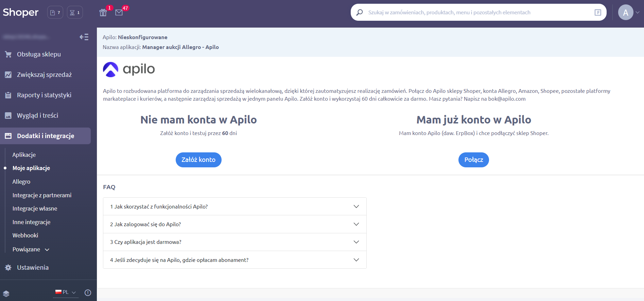
Task: Click the Polish flag icon
Action: tap(58, 292)
